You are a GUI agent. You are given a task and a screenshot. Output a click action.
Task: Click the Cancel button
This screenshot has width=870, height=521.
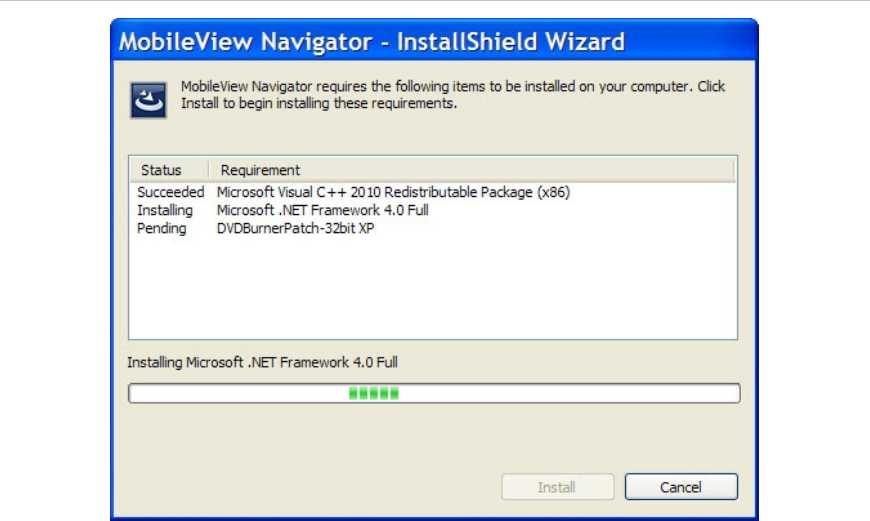(681, 487)
